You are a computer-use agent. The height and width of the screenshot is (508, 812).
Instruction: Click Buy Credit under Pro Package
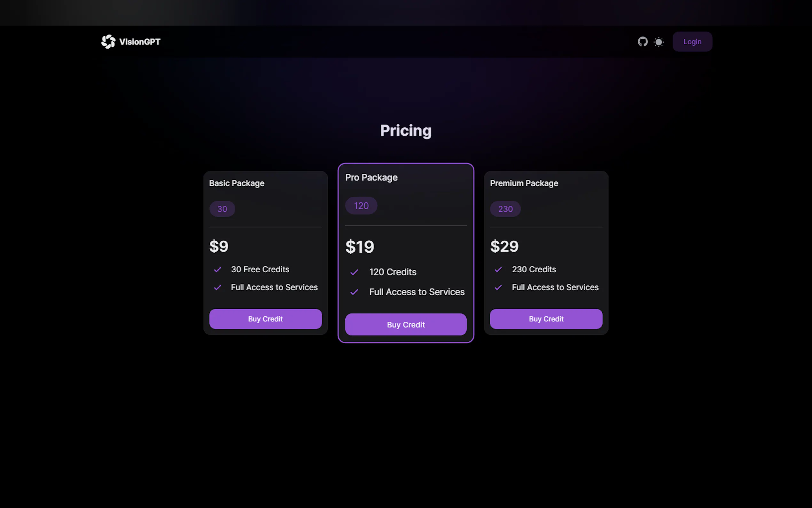coord(405,325)
